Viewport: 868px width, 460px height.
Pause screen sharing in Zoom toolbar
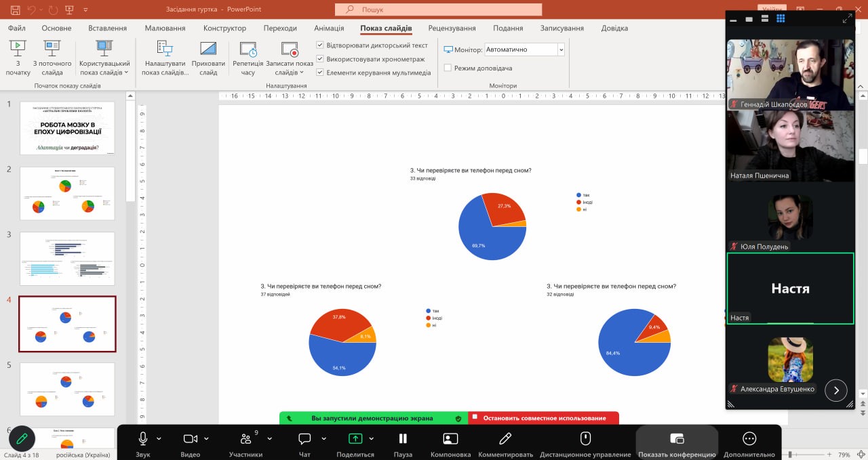point(403,439)
